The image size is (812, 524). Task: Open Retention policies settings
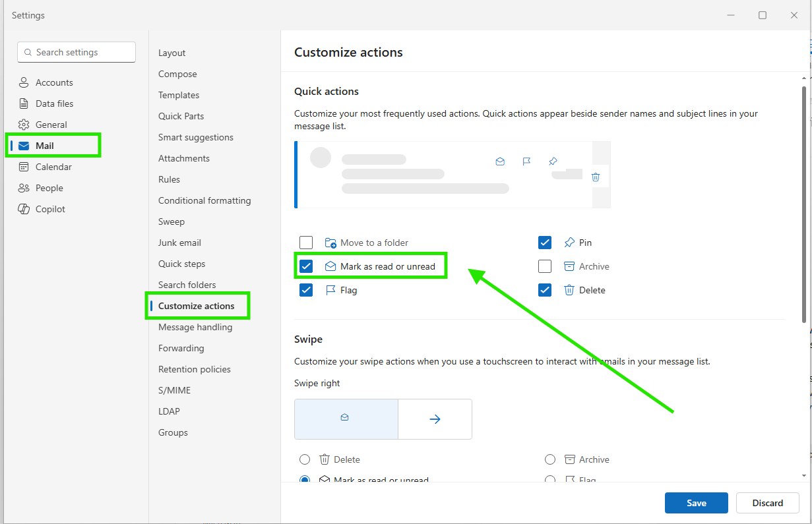195,369
